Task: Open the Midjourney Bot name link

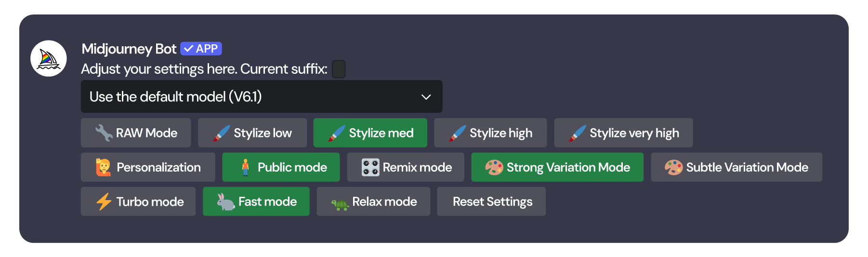Action: 129,49
